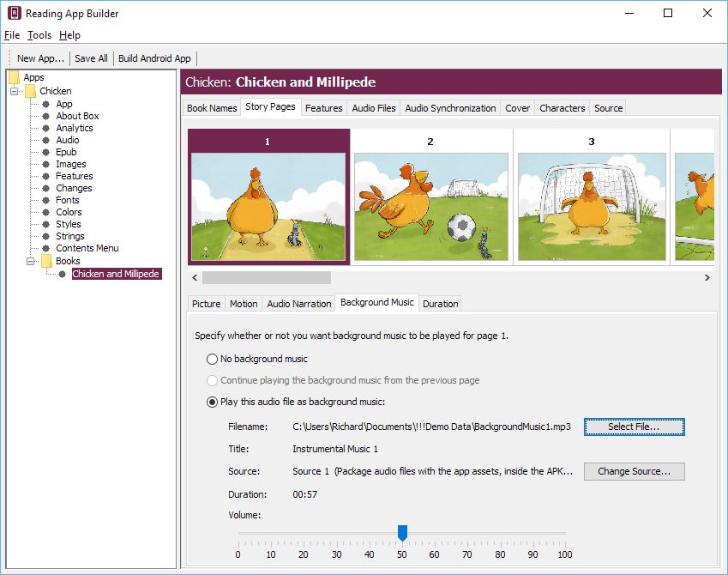Viewport: 728px width, 575px height.
Task: Click the left arrow of thumbnail scrollbar
Action: pyautogui.click(x=195, y=277)
